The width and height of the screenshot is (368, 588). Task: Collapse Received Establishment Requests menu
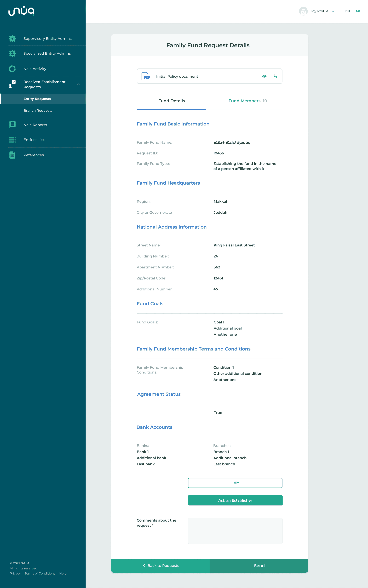pos(78,84)
